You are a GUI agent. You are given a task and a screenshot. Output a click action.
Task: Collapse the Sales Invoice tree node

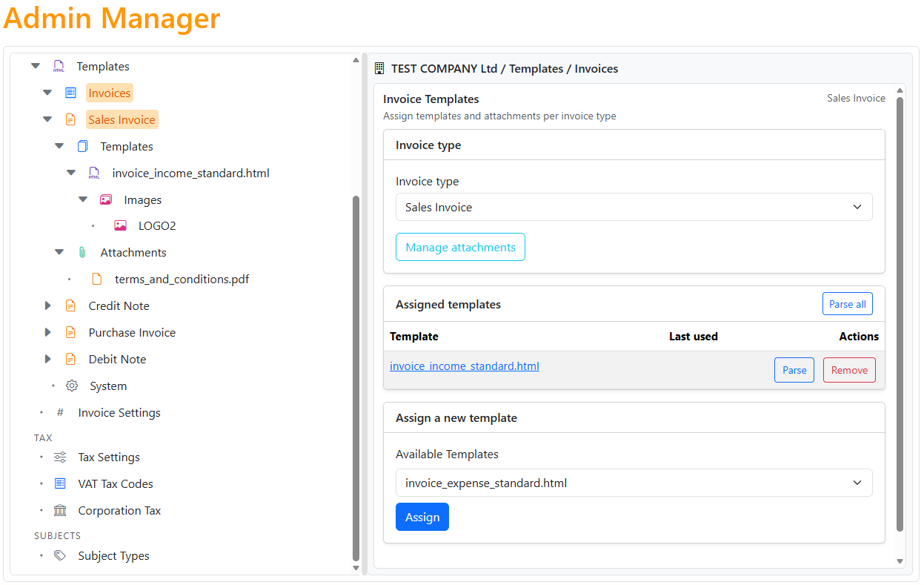pyautogui.click(x=47, y=119)
